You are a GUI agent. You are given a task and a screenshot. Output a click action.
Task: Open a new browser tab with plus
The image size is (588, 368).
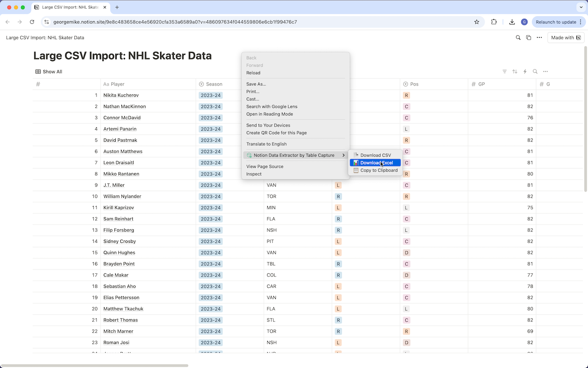tap(117, 7)
